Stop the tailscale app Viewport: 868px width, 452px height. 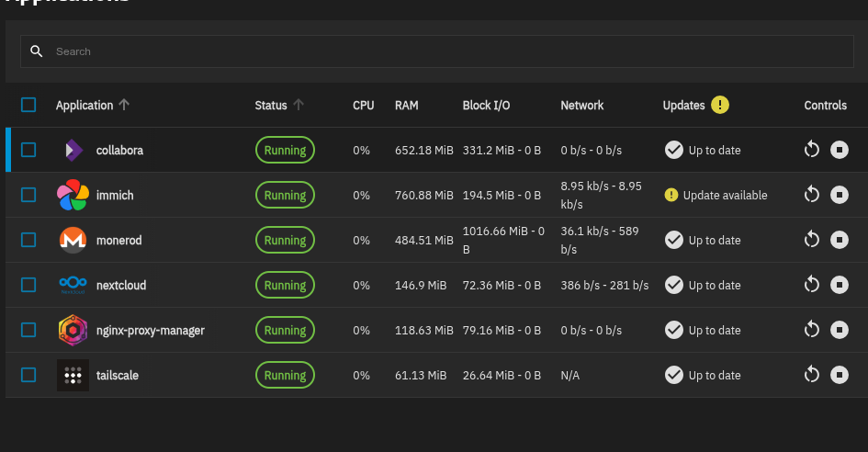tap(839, 375)
